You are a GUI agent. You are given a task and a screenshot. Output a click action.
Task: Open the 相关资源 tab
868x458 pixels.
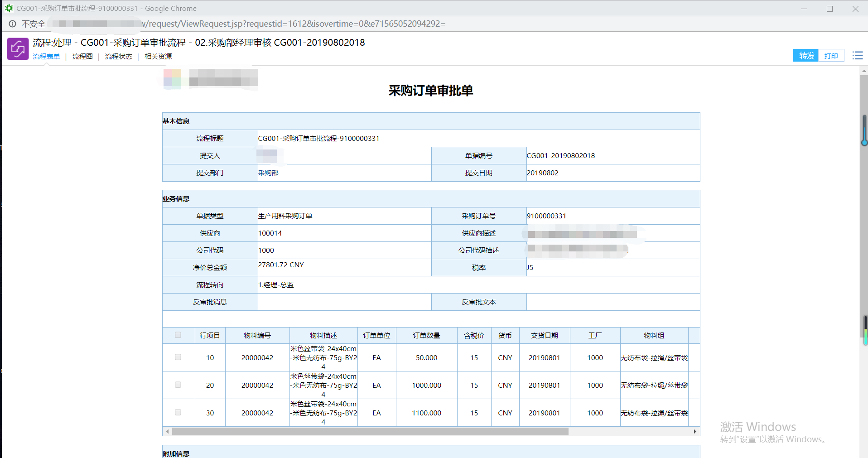coord(158,56)
